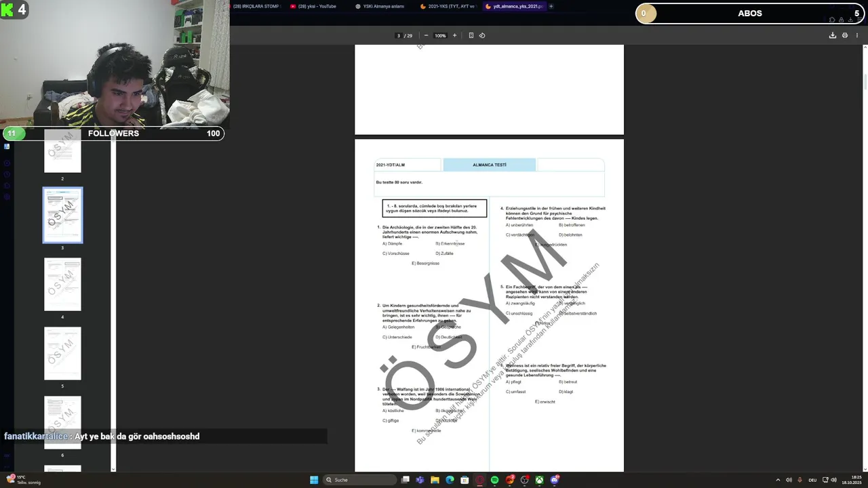The image size is (868, 488).
Task: Click answer option 'E) Besorgnisse'
Action: pyautogui.click(x=426, y=263)
